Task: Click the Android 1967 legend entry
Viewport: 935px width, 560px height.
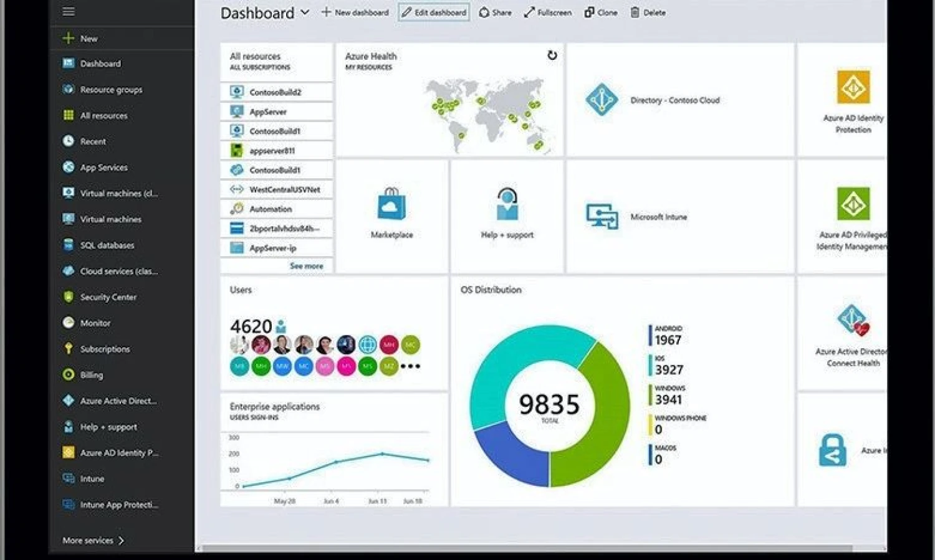Action: pyautogui.click(x=666, y=336)
